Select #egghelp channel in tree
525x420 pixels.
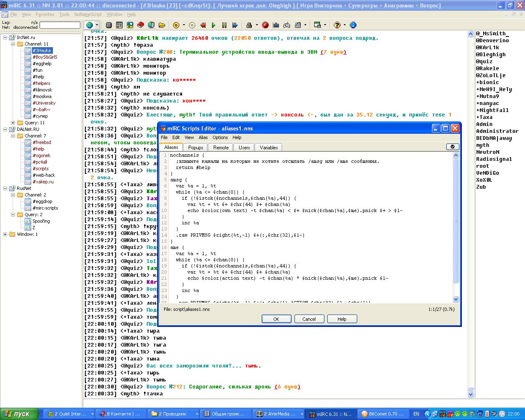pos(42,64)
